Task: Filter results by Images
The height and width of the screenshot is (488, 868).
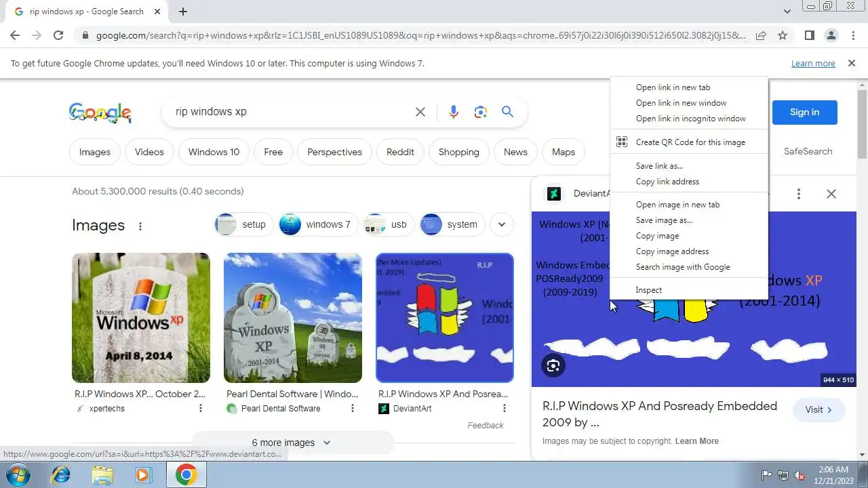Action: click(95, 152)
